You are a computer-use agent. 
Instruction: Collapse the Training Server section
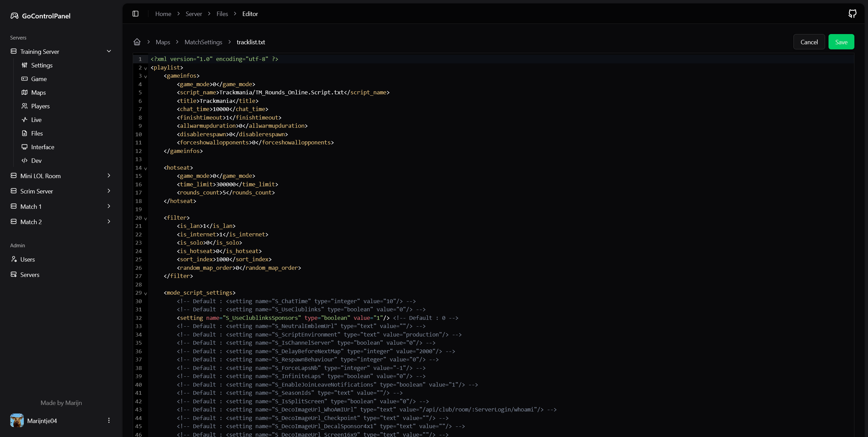pyautogui.click(x=109, y=51)
